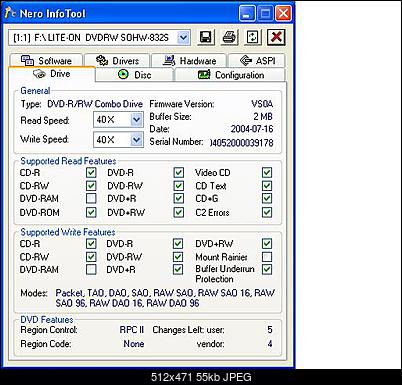This screenshot has height=385, width=402.
Task: Click the DVD-R/RW Combo Drive type text
Action: click(x=95, y=104)
